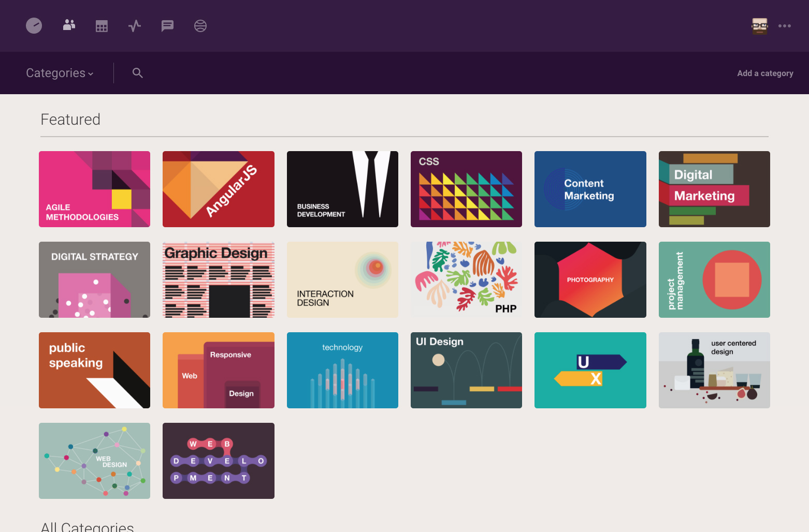Open the Graphic Design category card
The height and width of the screenshot is (532, 809).
219,279
